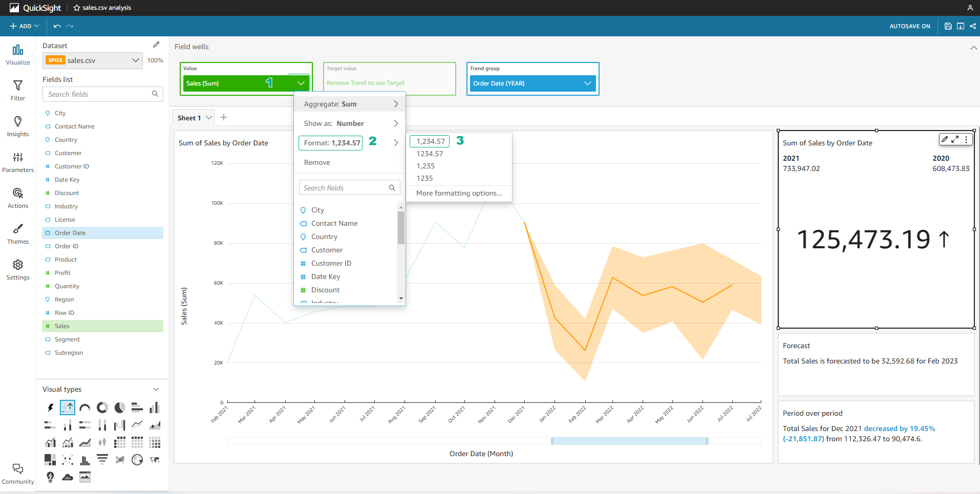Select the scatter plot visual type
Image resolution: width=980 pixels, height=494 pixels.
(x=68, y=460)
